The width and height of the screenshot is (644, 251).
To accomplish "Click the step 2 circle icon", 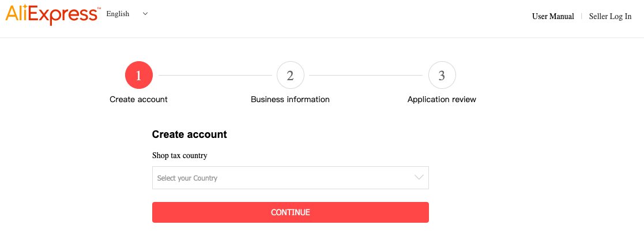I will click(x=290, y=76).
